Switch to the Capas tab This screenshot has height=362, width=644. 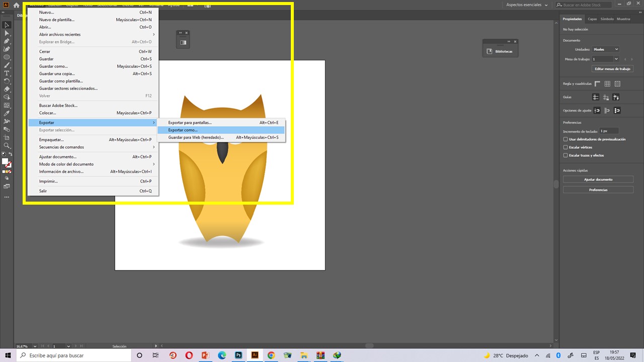pyautogui.click(x=592, y=19)
